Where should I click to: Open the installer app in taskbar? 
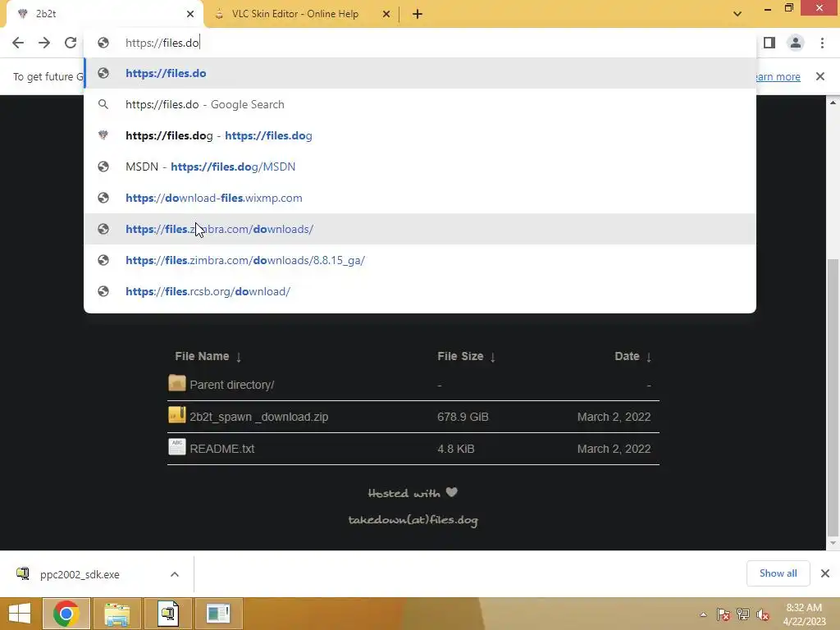pos(167,614)
